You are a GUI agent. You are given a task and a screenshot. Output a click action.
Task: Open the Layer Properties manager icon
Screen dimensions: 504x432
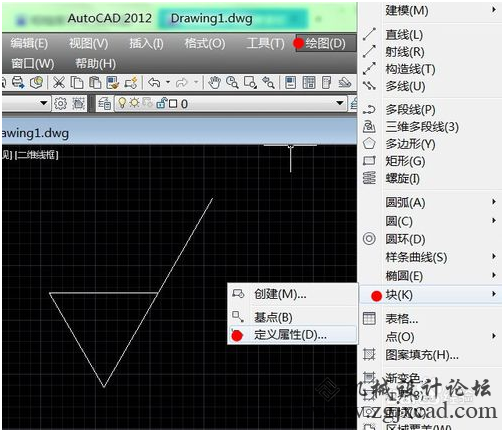(104, 104)
